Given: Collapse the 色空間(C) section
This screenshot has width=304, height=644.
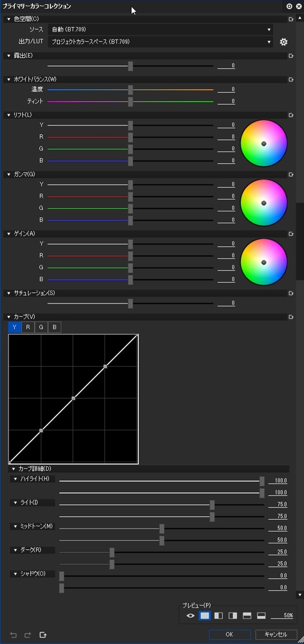Looking at the screenshot, I should 9,19.
